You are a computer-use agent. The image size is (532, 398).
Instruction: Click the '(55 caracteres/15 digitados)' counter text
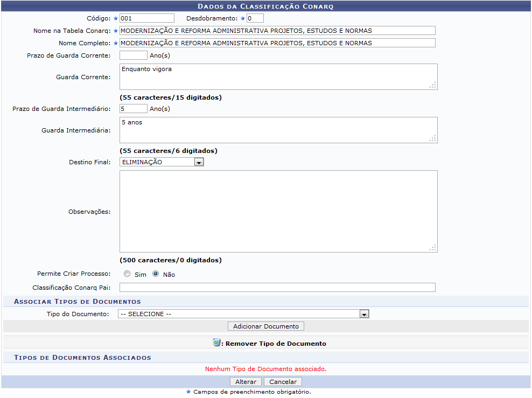click(x=171, y=97)
